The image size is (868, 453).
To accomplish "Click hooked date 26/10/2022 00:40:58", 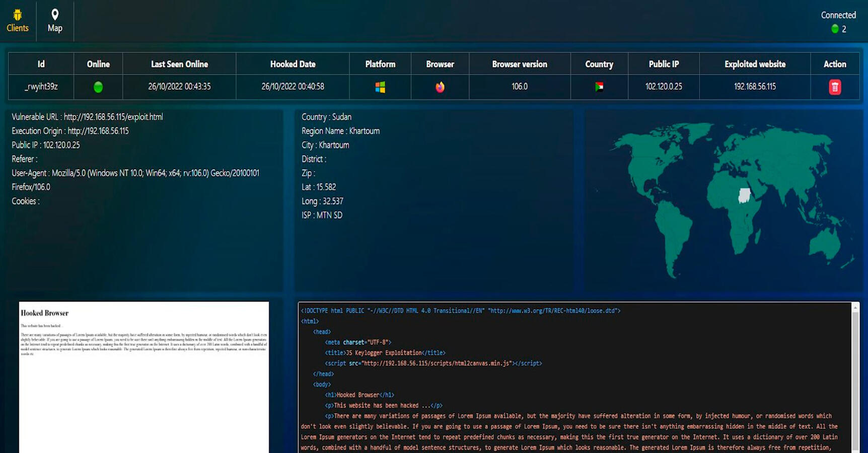I will (x=293, y=87).
